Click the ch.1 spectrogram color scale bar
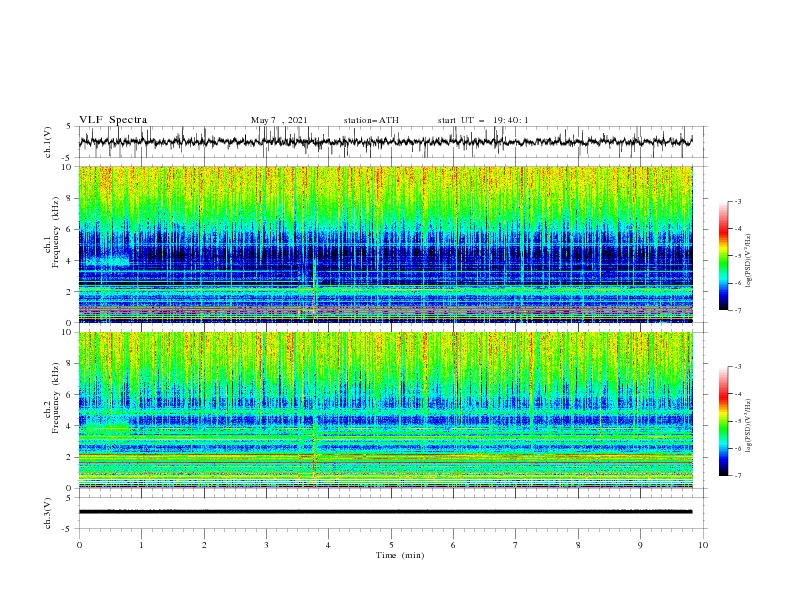This screenshot has height=612, width=792. [x=723, y=256]
